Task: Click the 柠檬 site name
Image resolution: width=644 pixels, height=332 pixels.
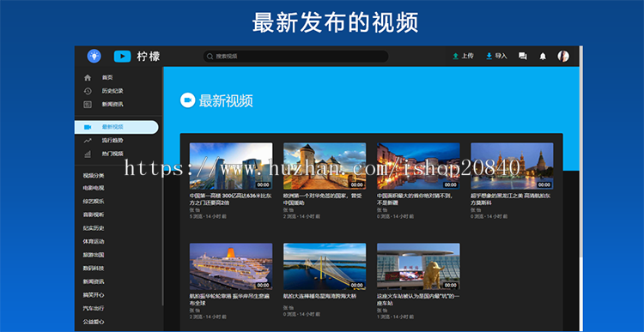Action: point(149,57)
